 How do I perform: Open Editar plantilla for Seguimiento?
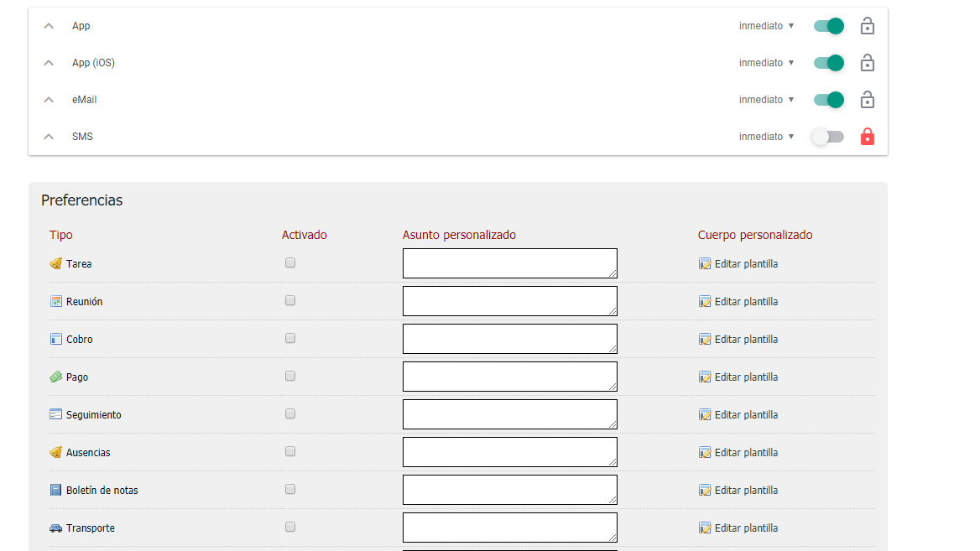coord(746,415)
